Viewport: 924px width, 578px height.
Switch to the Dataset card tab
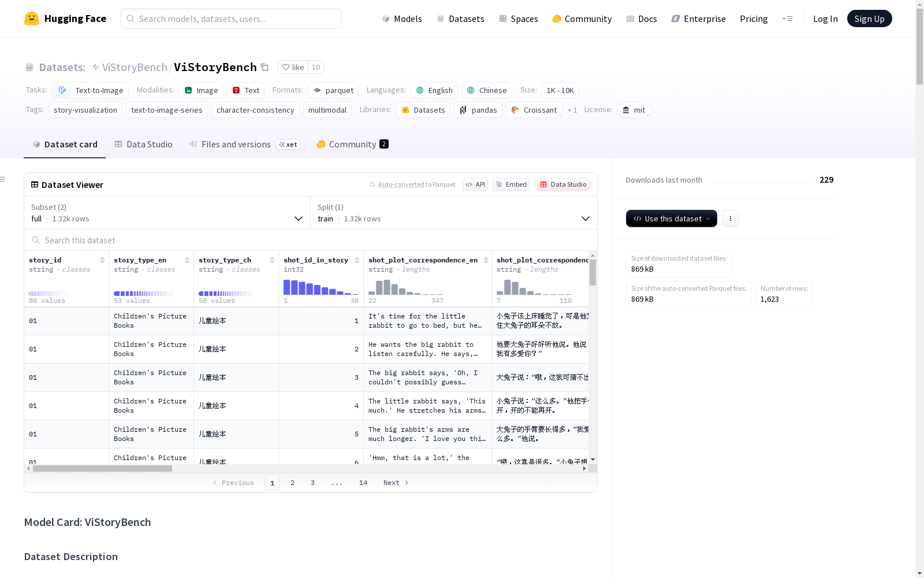(65, 144)
